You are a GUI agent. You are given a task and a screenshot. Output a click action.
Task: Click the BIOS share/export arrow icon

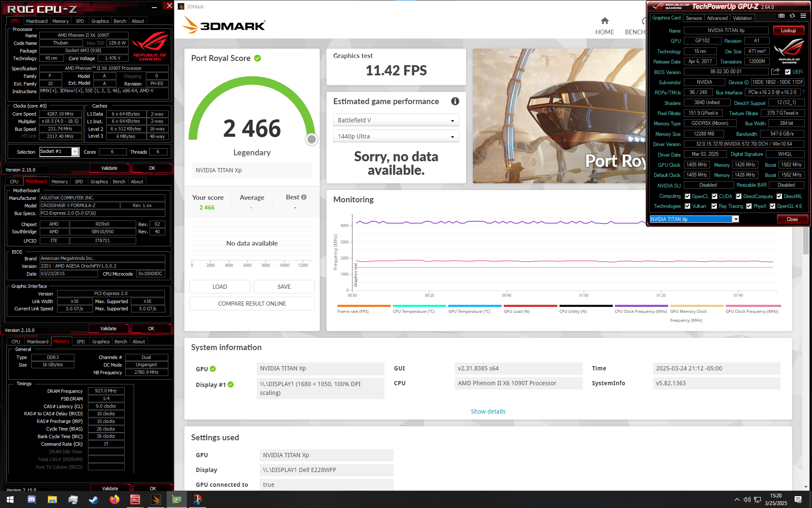(x=775, y=72)
